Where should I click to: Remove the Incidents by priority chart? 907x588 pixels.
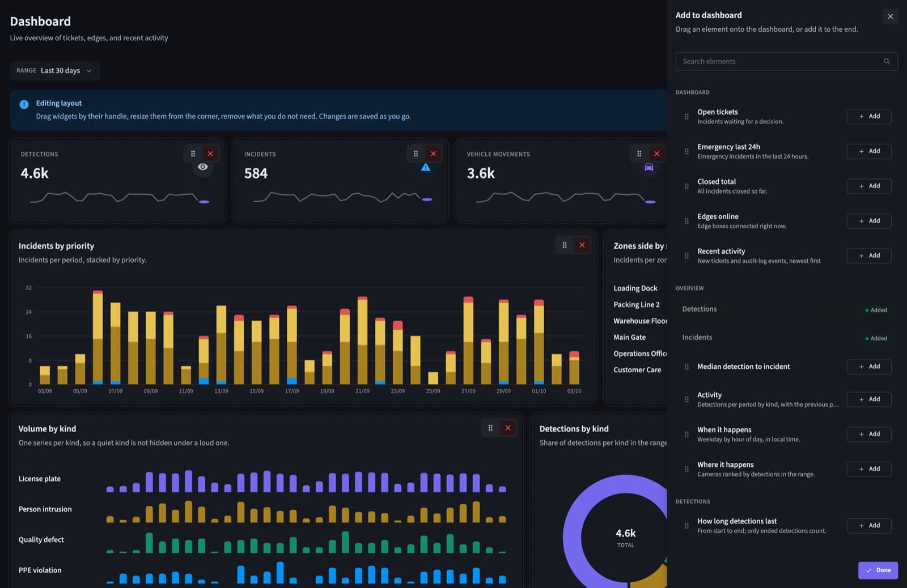(582, 245)
